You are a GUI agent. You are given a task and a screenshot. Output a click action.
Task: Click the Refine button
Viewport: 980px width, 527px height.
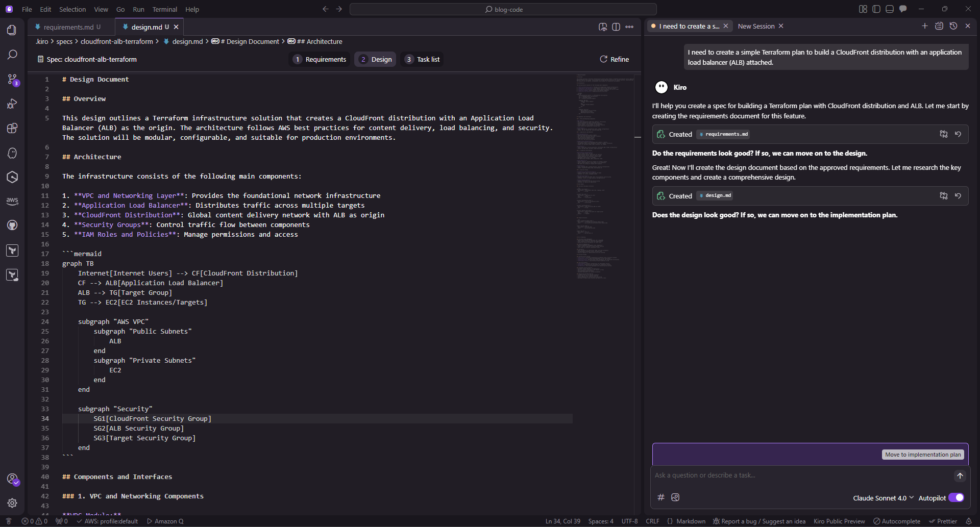[x=615, y=59]
